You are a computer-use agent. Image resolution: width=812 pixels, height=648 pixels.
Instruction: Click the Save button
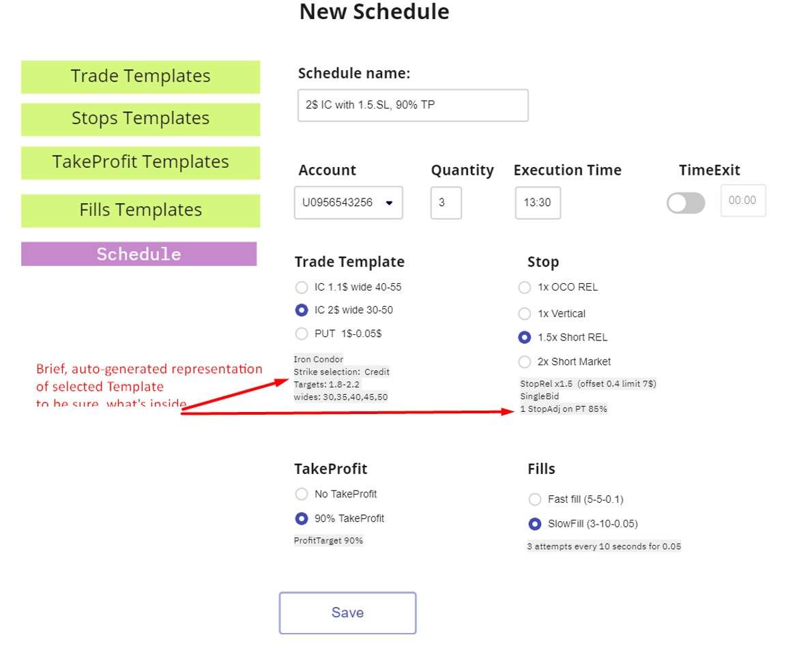(347, 613)
